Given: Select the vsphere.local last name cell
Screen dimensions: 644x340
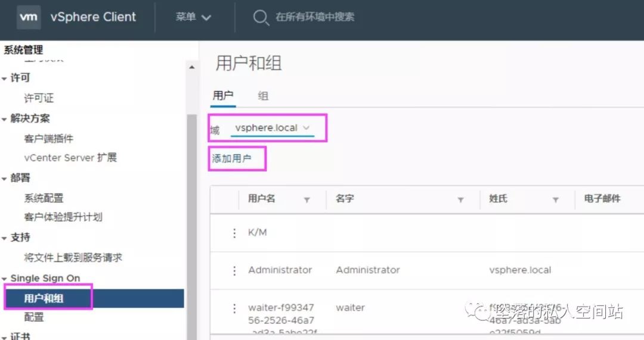Looking at the screenshot, I should point(520,270).
